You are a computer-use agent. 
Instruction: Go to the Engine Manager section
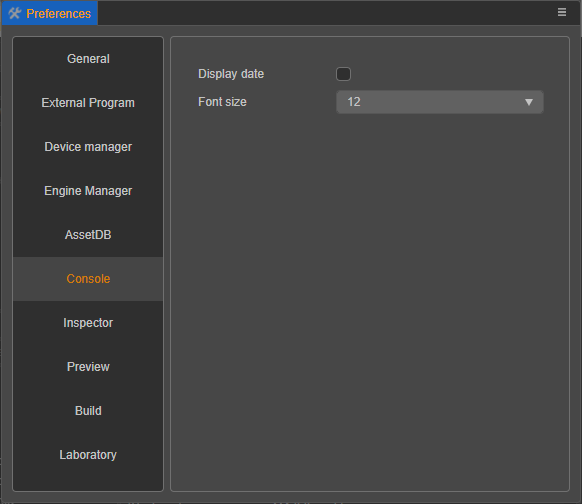[x=88, y=191]
